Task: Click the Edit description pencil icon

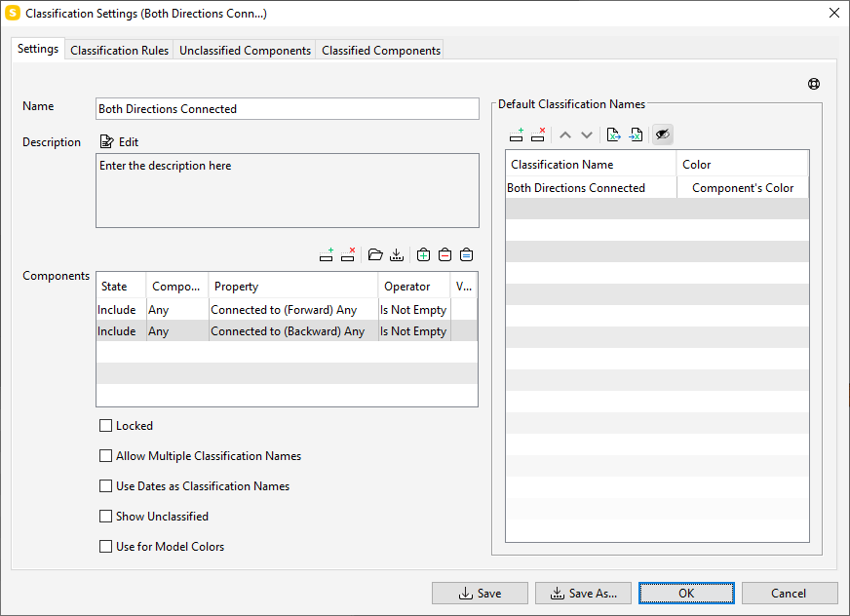Action: click(107, 141)
